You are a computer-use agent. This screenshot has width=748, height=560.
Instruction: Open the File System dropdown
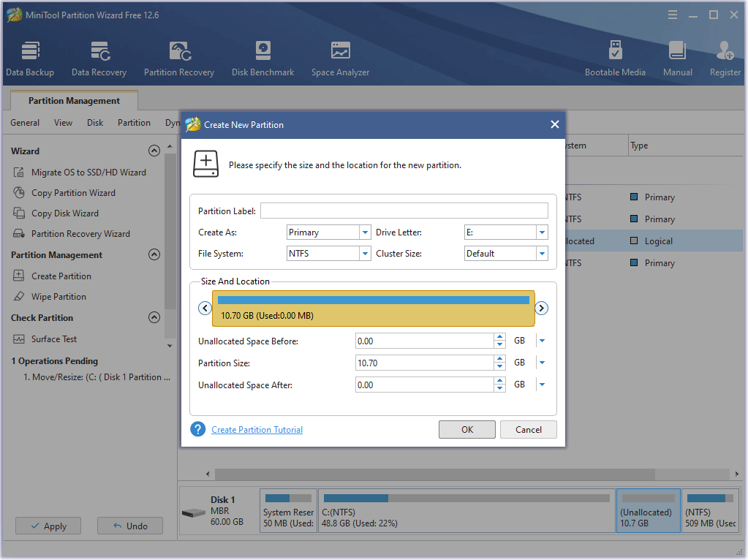click(x=365, y=253)
